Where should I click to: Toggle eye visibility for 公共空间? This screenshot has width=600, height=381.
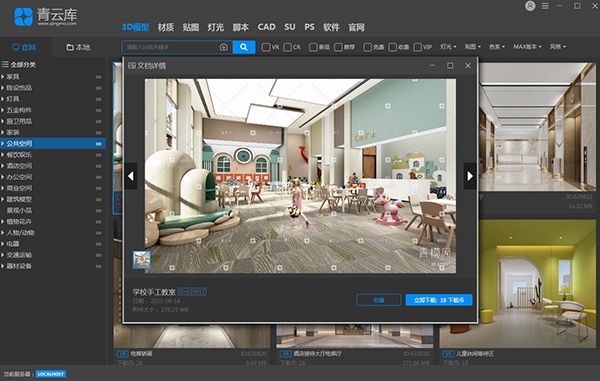pos(98,144)
